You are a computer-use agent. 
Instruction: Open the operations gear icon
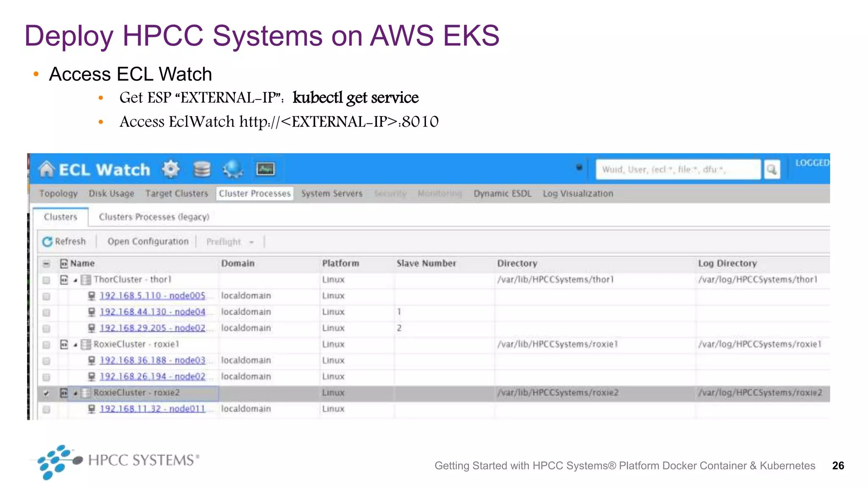[171, 169]
